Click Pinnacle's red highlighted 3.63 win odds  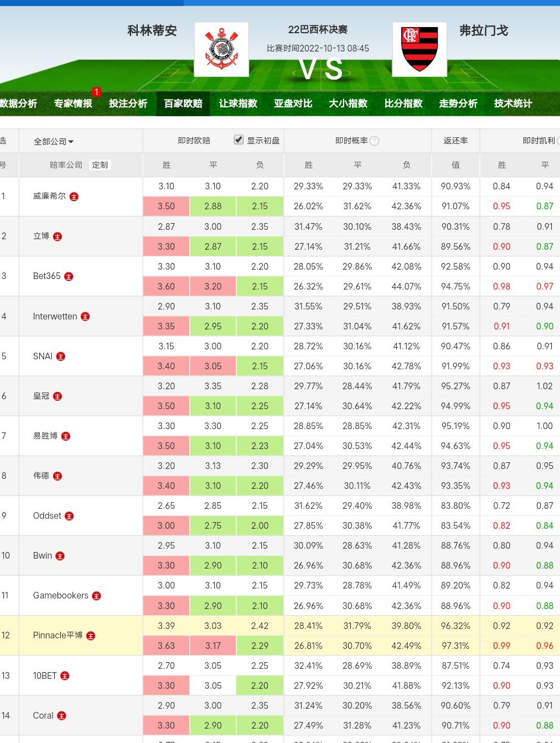[166, 646]
